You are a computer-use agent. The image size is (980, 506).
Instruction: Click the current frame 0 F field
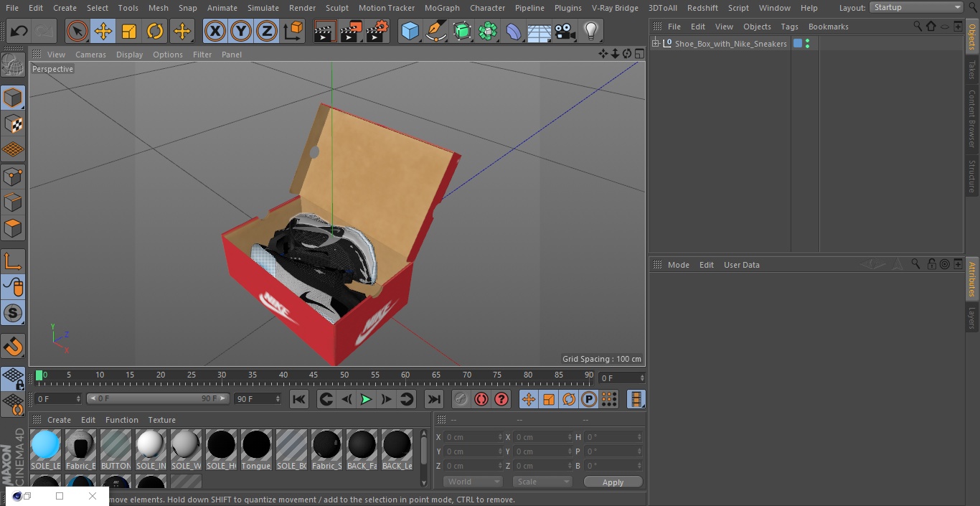coord(621,378)
